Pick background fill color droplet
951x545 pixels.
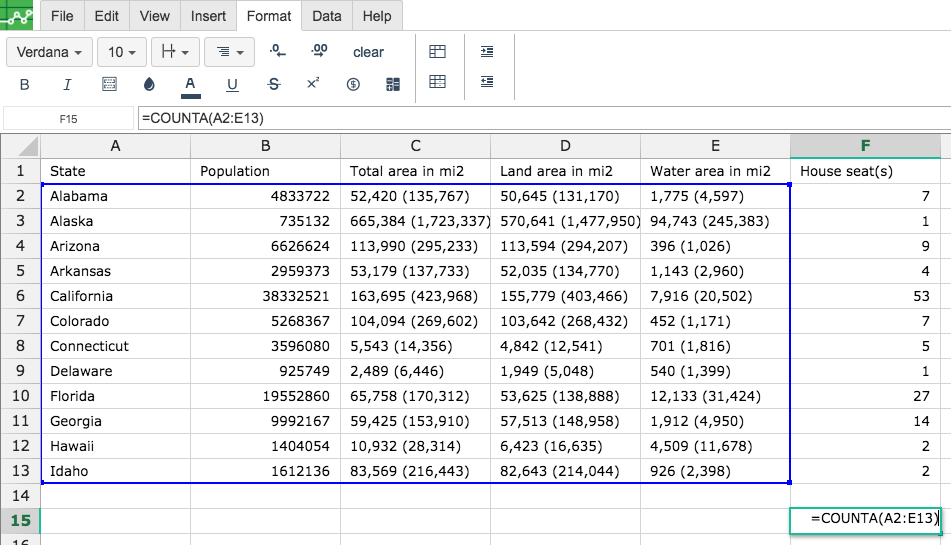click(149, 84)
